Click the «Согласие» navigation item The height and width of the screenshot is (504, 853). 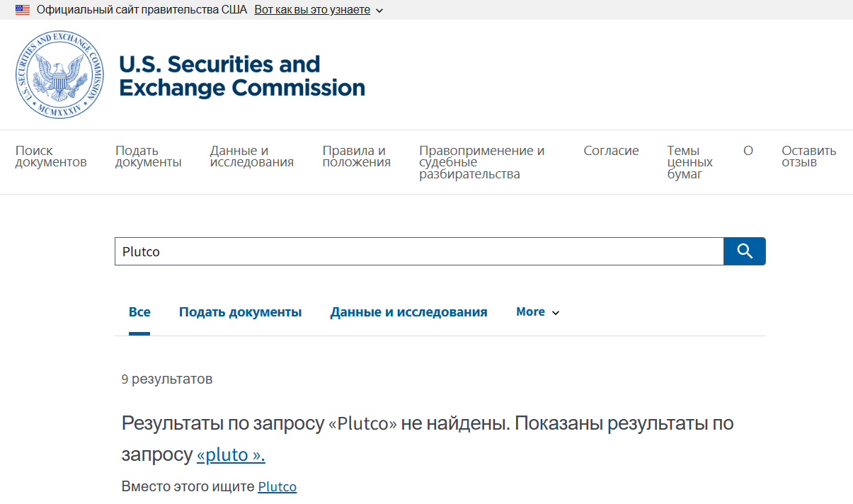point(611,150)
